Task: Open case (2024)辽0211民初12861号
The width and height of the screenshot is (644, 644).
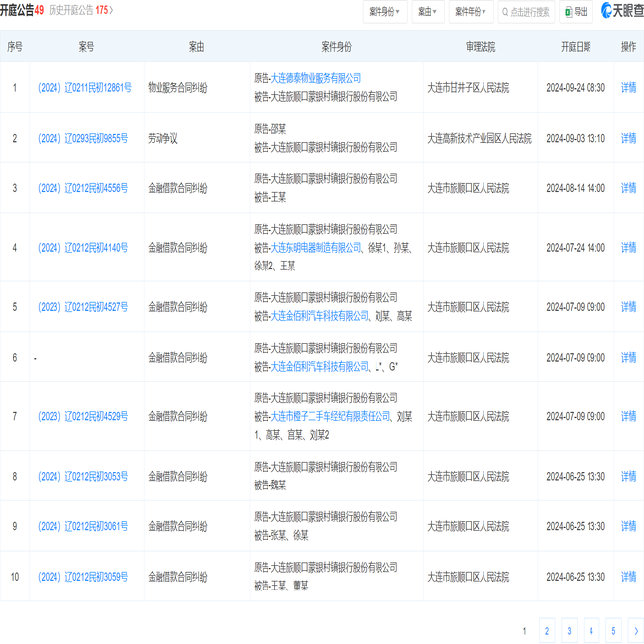Action: pos(84,87)
